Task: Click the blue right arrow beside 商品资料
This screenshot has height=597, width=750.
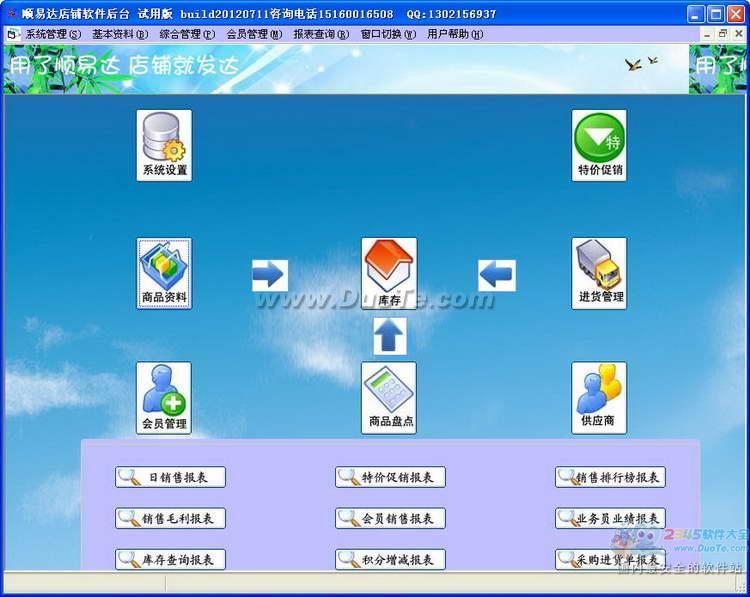Action: click(x=269, y=274)
